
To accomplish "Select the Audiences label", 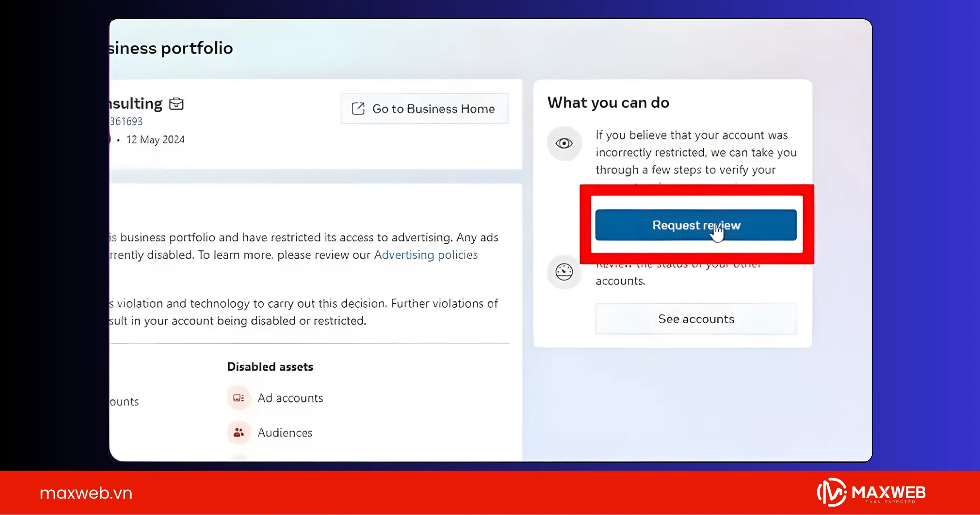I will (x=285, y=433).
